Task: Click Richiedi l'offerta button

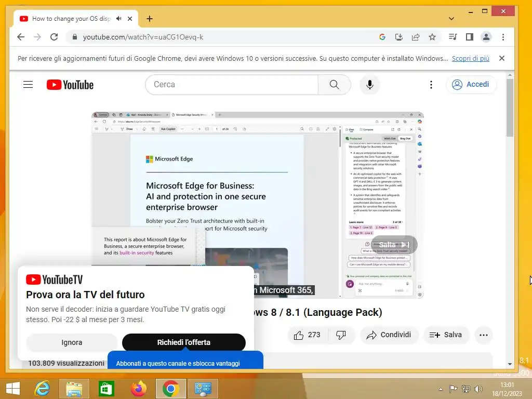Action: point(183,342)
